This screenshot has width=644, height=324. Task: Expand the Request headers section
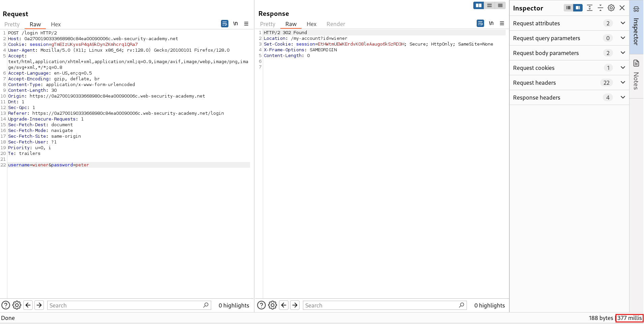click(622, 83)
